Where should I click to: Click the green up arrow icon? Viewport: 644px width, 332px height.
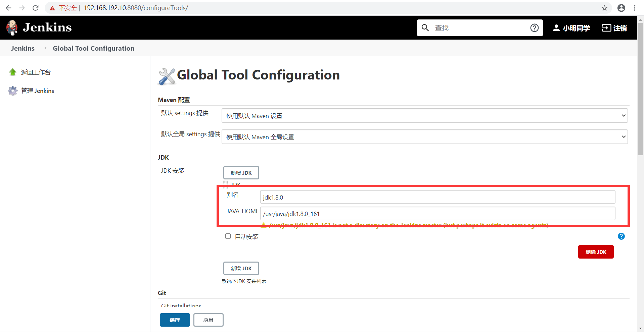(x=13, y=72)
